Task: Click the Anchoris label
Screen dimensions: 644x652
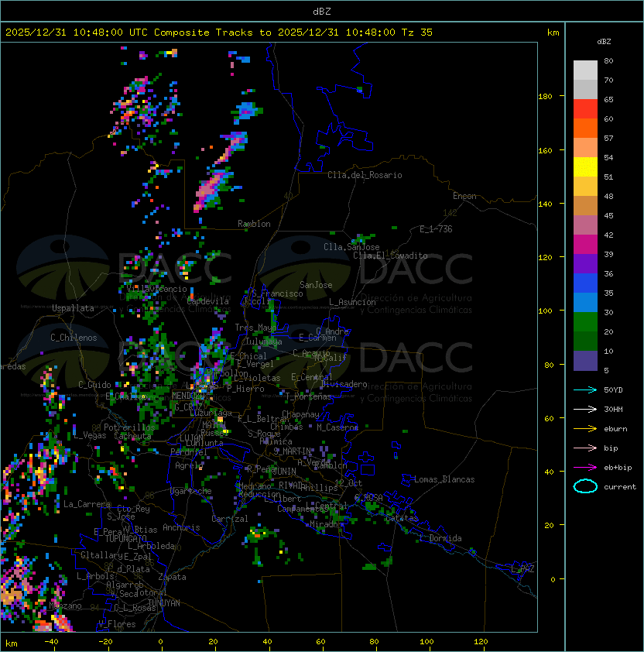Action: tap(181, 527)
